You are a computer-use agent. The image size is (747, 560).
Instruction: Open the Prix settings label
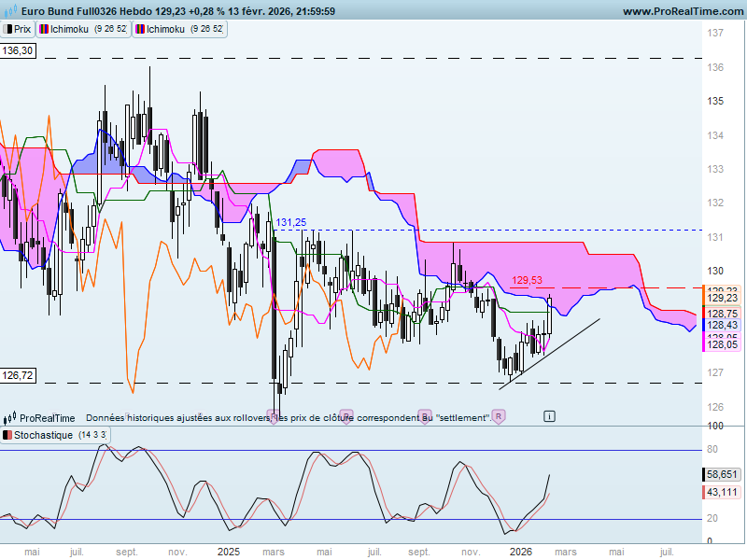point(18,29)
